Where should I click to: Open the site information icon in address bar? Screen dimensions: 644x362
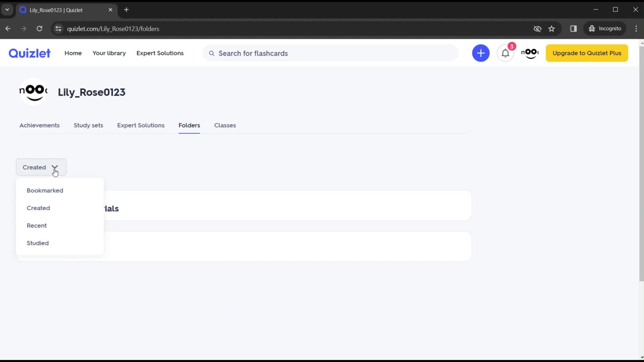click(58, 28)
